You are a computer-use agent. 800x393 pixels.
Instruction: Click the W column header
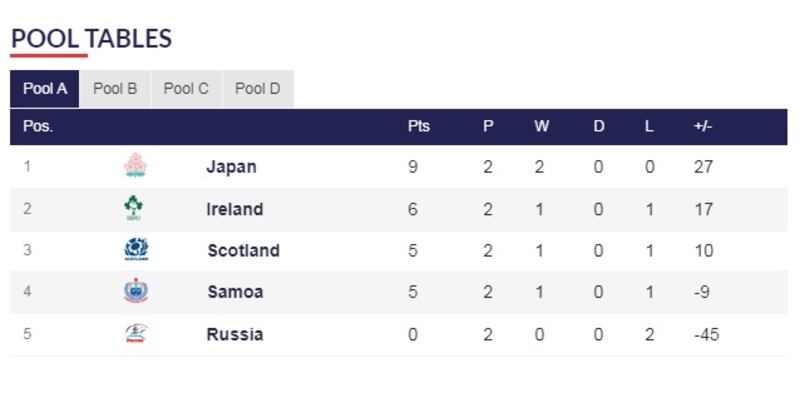541,127
